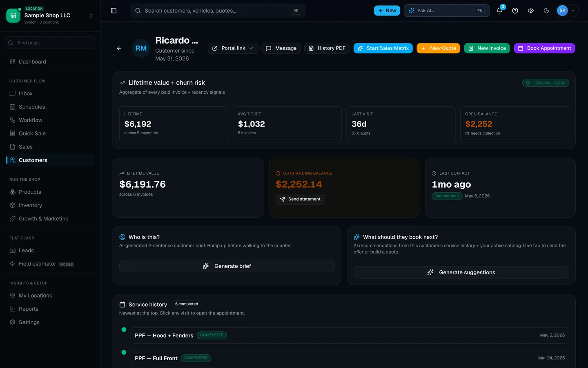
Task: Click the $1,032 avg ticket value
Action: tap(252, 124)
